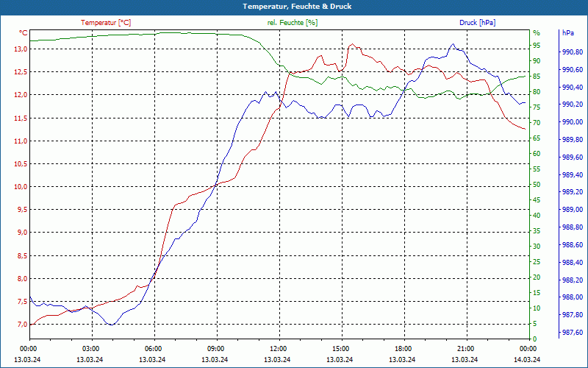The height and width of the screenshot is (368, 588).
Task: Click the '9,5' temperature axis value
Action: click(x=22, y=210)
